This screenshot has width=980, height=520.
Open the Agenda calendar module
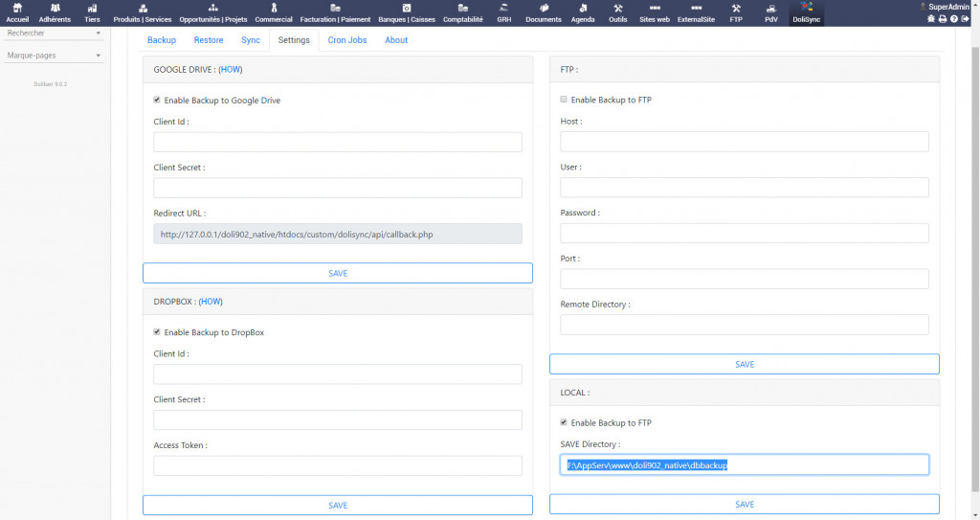coord(582,12)
